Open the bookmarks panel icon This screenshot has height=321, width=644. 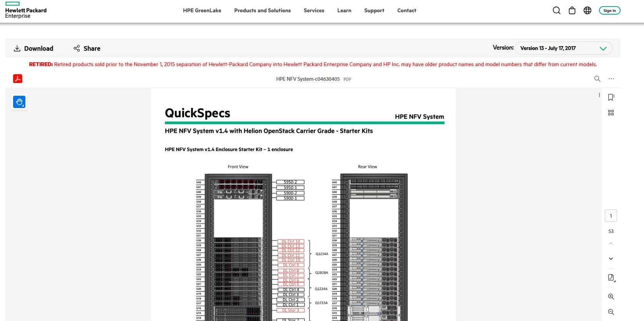coord(611,97)
